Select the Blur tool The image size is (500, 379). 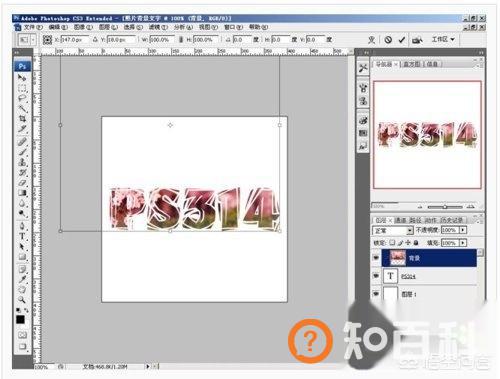click(22, 203)
